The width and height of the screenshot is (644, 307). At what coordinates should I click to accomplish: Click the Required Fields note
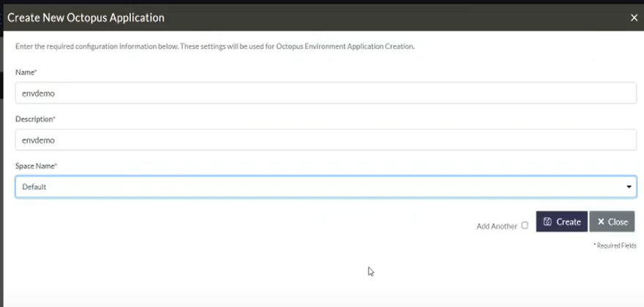615,245
